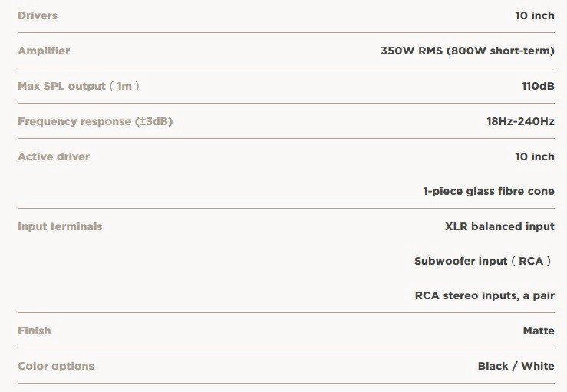This screenshot has width=567, height=392.
Task: Click the Active driver label
Action: tap(54, 156)
